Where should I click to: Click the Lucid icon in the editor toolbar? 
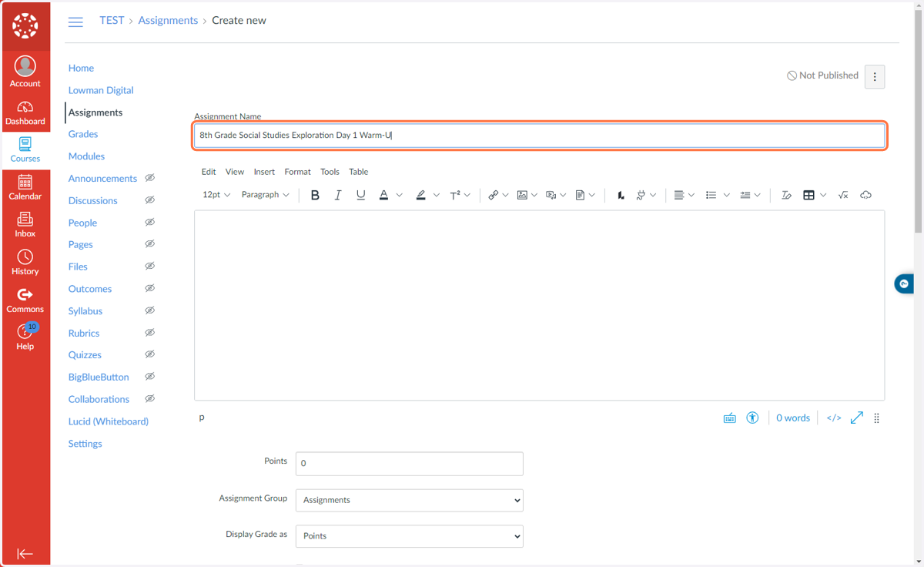click(621, 195)
